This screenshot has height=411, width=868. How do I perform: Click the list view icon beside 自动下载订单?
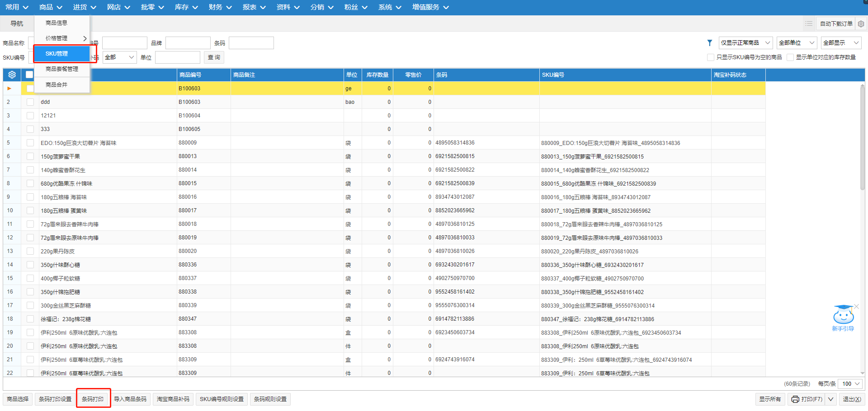809,23
